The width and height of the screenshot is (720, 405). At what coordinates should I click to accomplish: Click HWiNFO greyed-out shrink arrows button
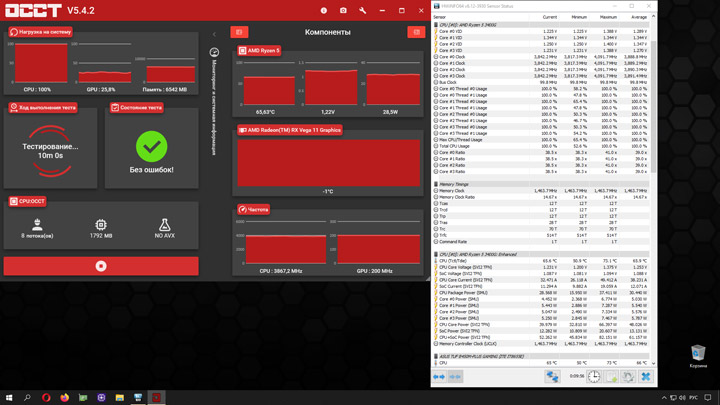click(455, 377)
